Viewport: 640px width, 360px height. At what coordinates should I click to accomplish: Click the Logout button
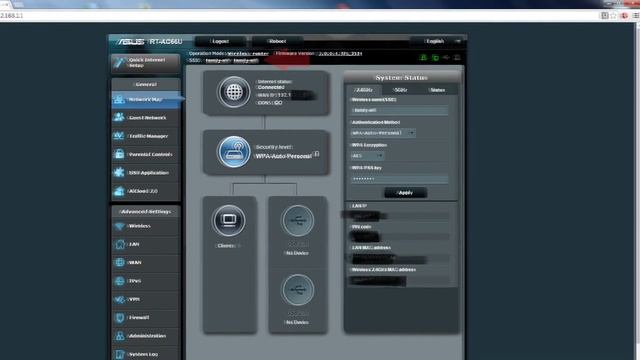220,41
